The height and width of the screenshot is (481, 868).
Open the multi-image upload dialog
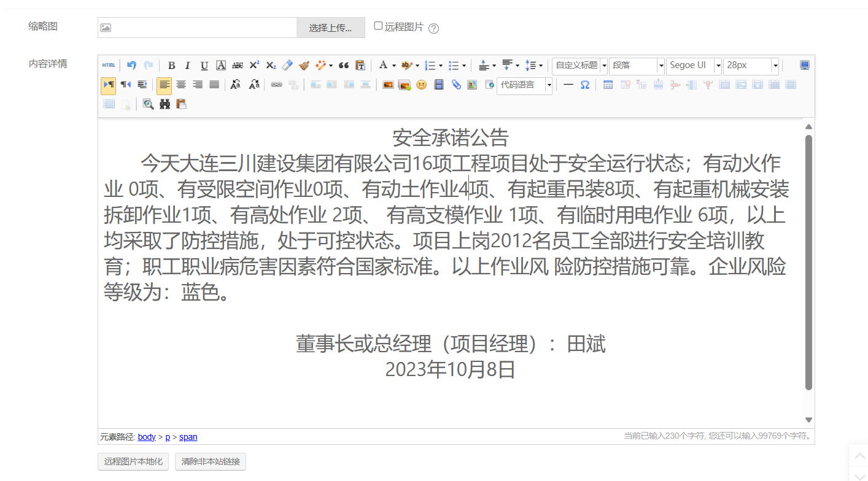404,85
